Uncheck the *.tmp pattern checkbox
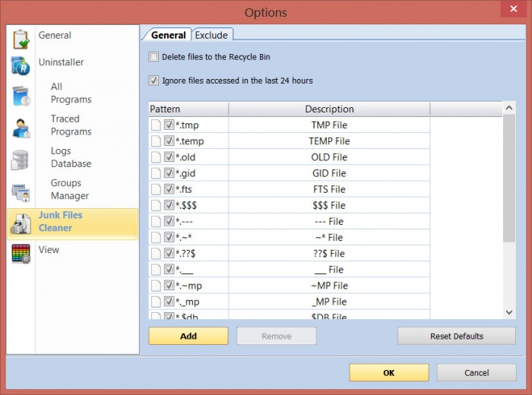 pos(169,125)
